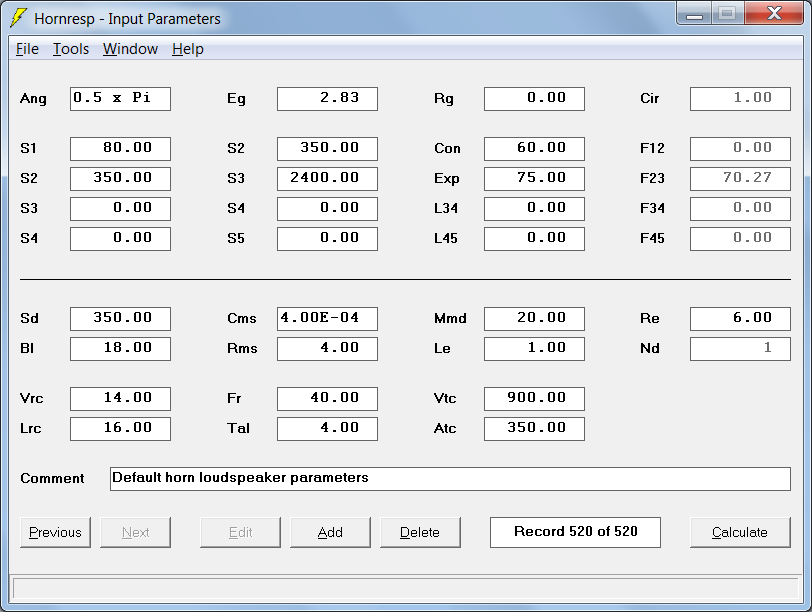
Task: Select the S3 field showing 2400.00
Action: (327, 179)
